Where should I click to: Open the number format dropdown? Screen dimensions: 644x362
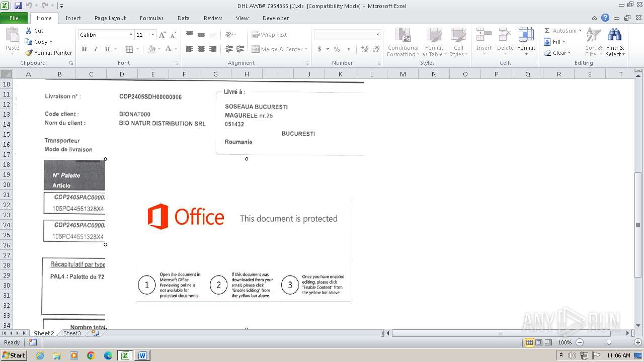click(377, 35)
